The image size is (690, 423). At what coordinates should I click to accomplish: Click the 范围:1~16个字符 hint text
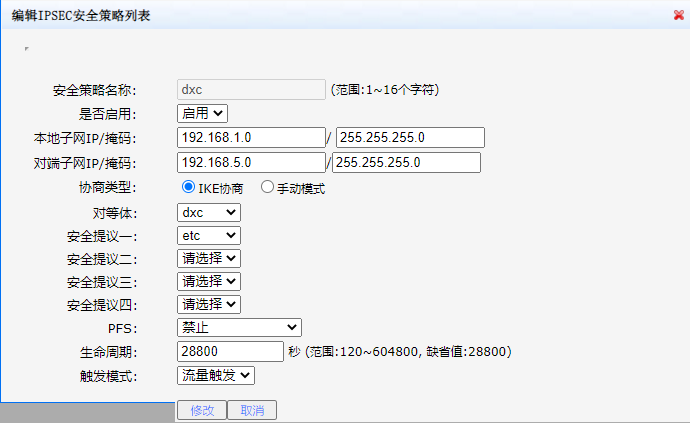385,90
